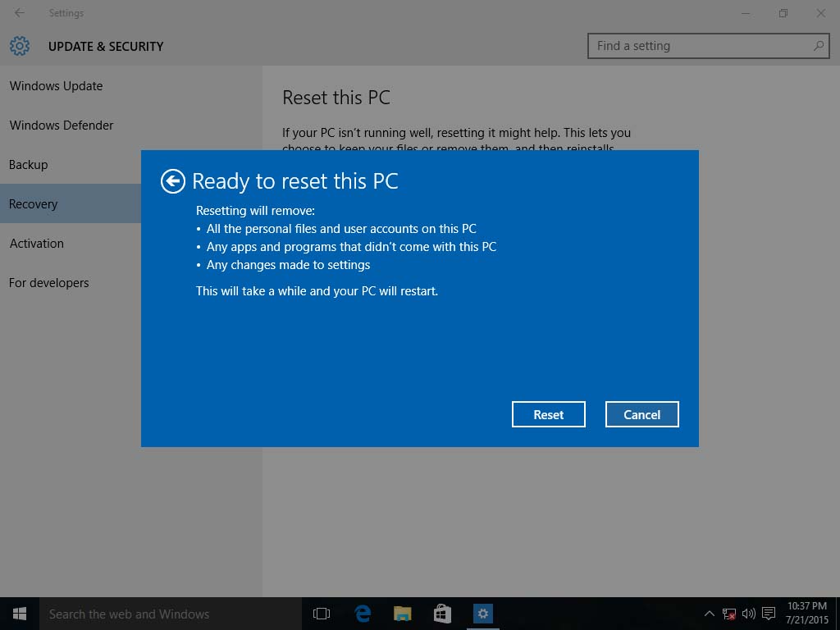Click 'Ready to reset this PC' title
The width and height of the screenshot is (840, 630).
point(295,181)
